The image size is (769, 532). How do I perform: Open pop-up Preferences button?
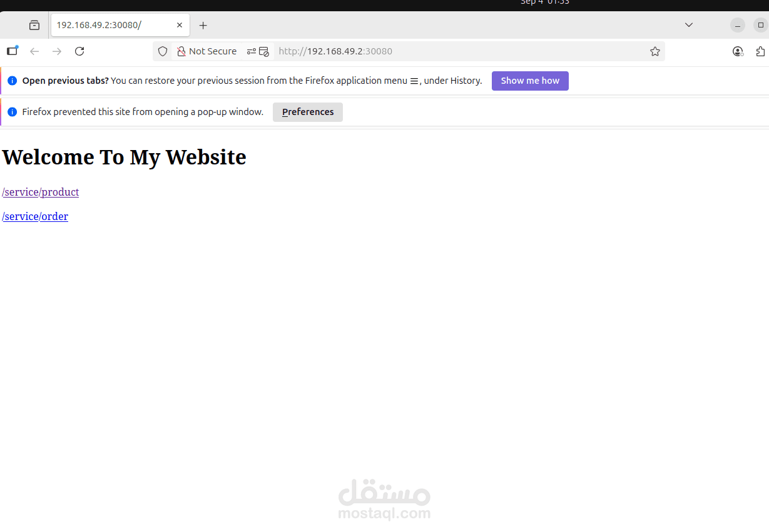pos(308,112)
